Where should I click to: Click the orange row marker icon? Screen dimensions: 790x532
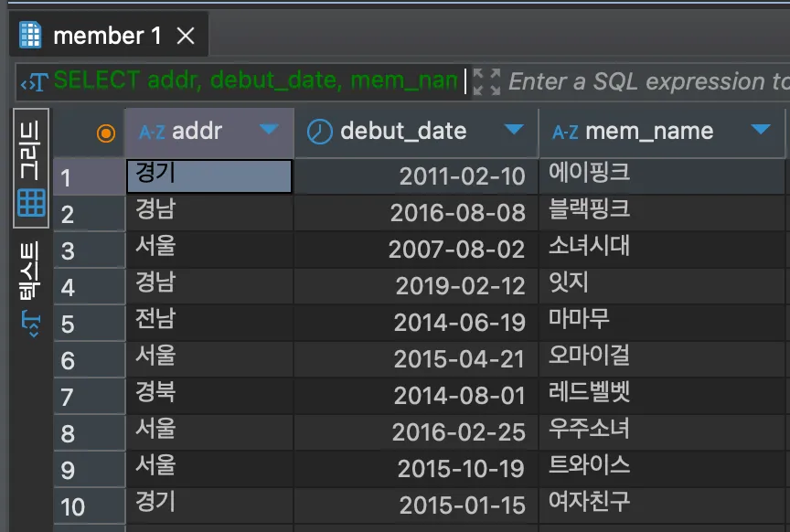106,133
